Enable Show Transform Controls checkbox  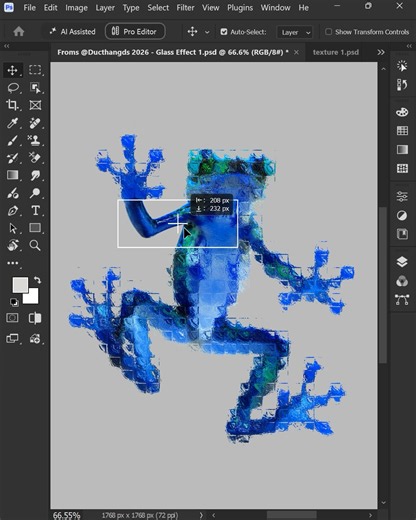328,32
